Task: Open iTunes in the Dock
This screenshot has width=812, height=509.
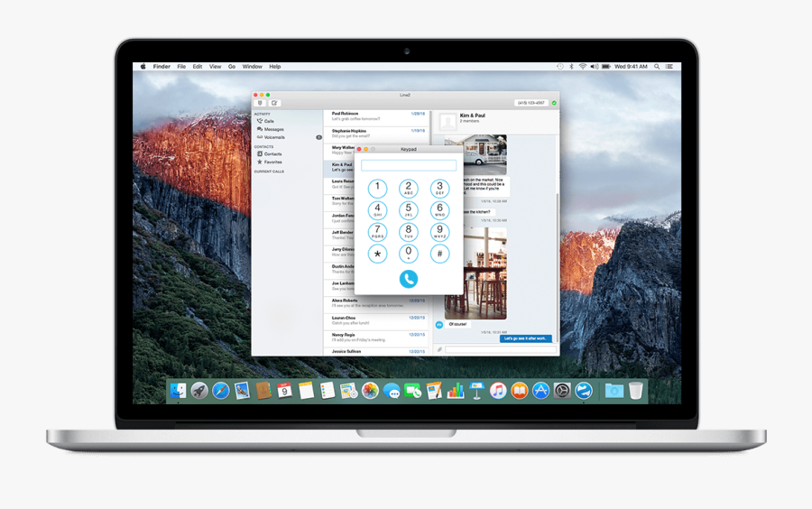Action: (498, 391)
